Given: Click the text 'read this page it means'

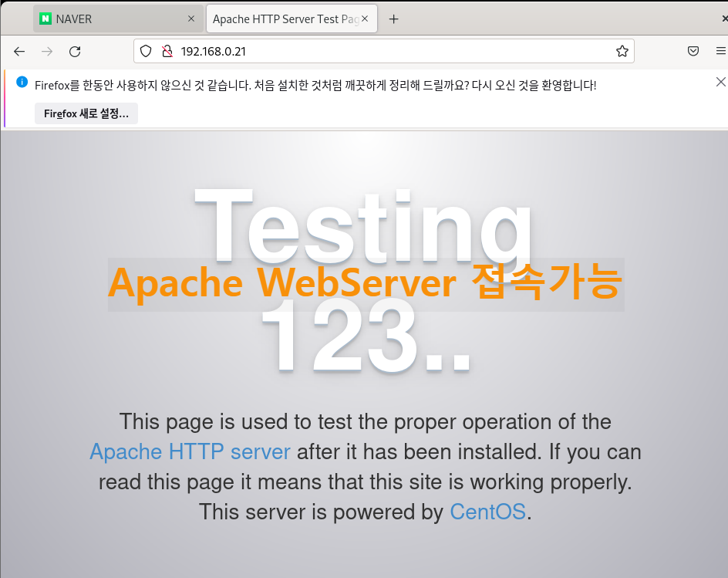Looking at the screenshot, I should click(x=211, y=482).
